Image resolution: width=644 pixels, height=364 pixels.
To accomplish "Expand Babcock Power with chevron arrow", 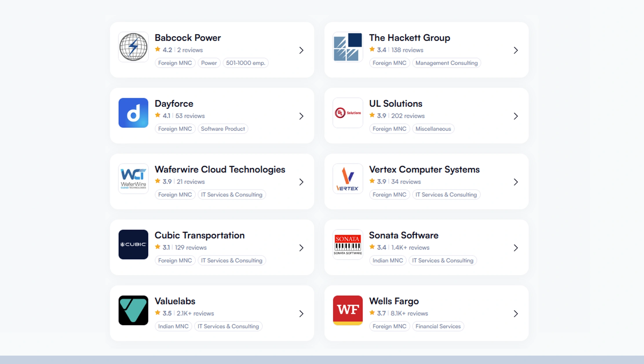I will coord(301,50).
